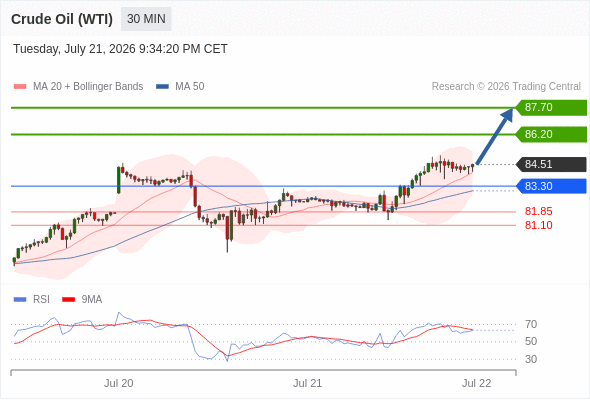Click the Research Trading Central copyright text
The width and height of the screenshot is (590, 400).
click(506, 87)
